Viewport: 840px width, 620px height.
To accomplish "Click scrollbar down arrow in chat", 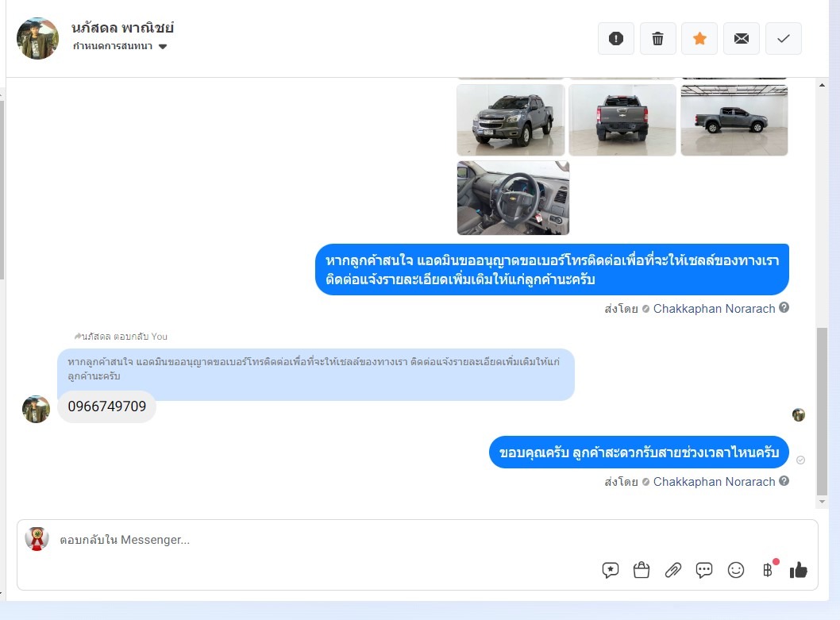I will pos(822,502).
